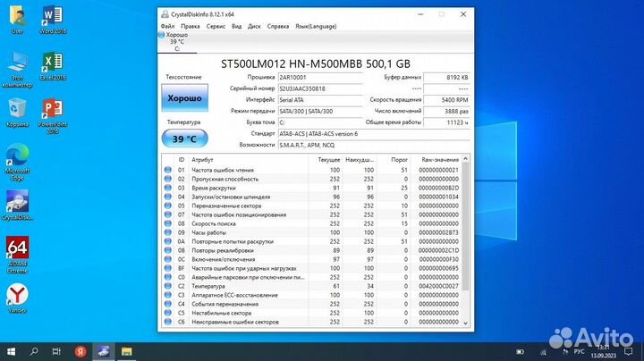Viewport: 644px width, 361px height.
Task: Select the Аппаратное ECC-восстановление row
Action: 312,295
